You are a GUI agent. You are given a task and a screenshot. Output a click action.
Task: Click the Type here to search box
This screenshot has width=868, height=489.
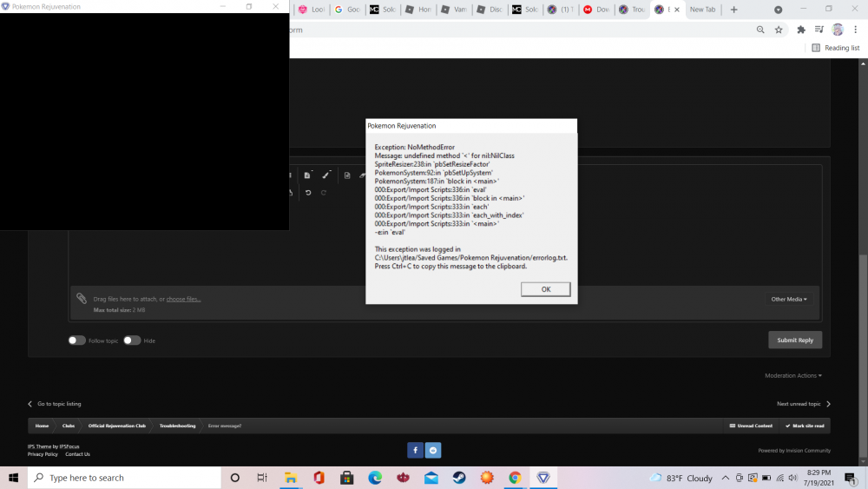(124, 478)
